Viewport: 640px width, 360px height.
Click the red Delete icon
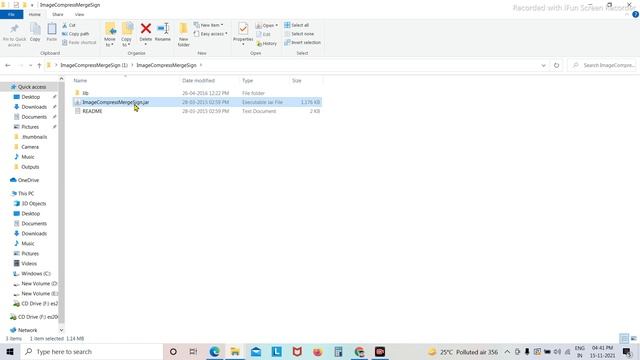pyautogui.click(x=146, y=29)
